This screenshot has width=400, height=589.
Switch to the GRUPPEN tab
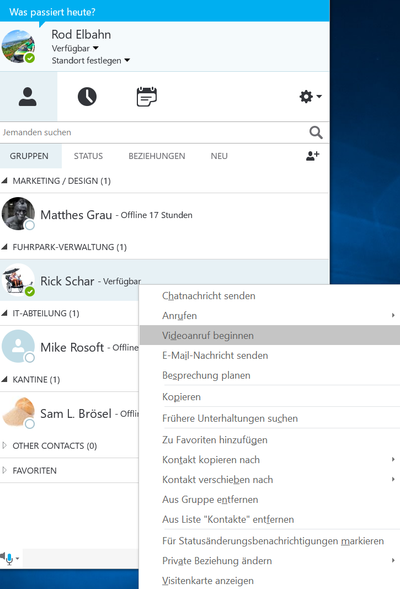tap(29, 156)
